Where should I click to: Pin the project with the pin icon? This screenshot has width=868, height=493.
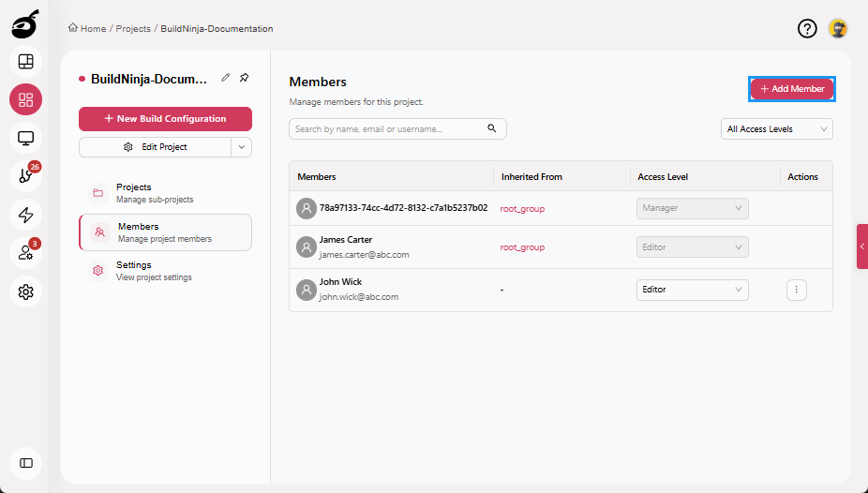point(244,78)
